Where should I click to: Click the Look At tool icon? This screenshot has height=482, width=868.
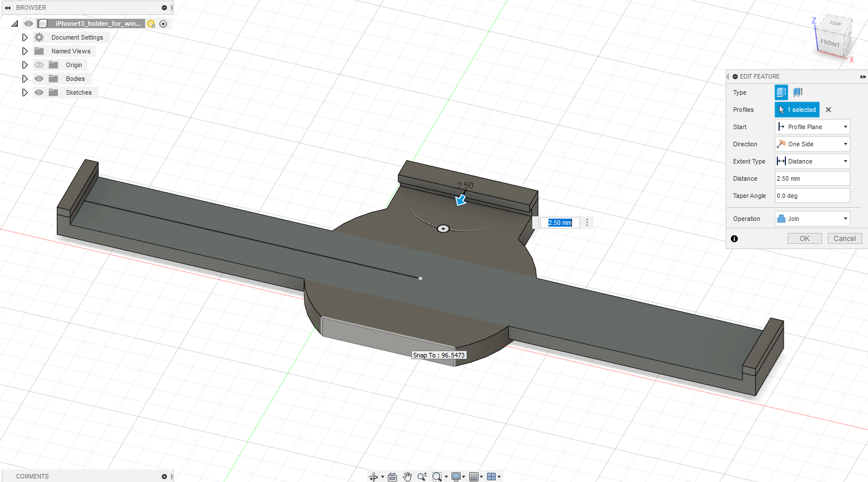point(392,476)
